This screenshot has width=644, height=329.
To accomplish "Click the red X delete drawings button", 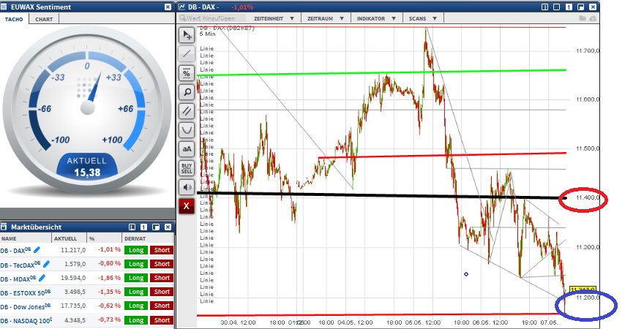I will 187,206.
